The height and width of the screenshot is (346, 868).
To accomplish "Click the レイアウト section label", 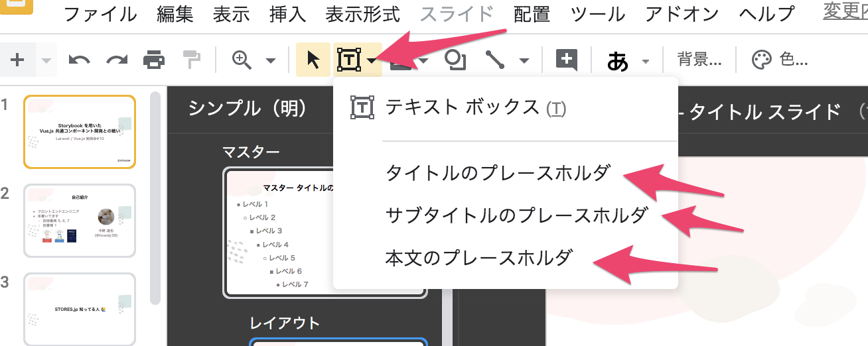I will (285, 323).
